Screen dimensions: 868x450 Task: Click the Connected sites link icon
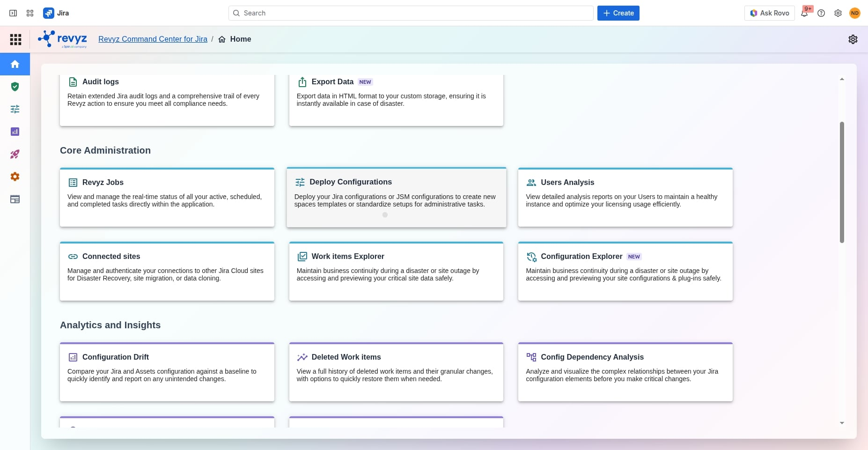coord(73,257)
